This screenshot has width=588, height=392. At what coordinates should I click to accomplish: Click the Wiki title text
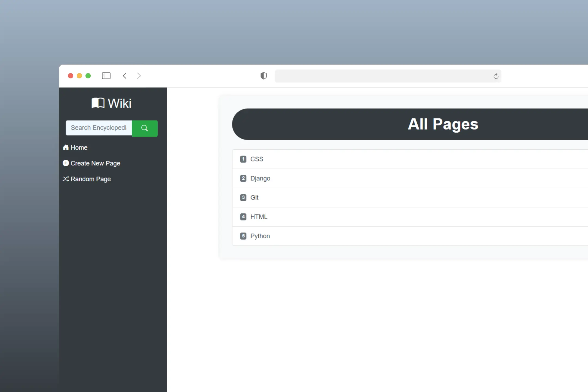(120, 103)
